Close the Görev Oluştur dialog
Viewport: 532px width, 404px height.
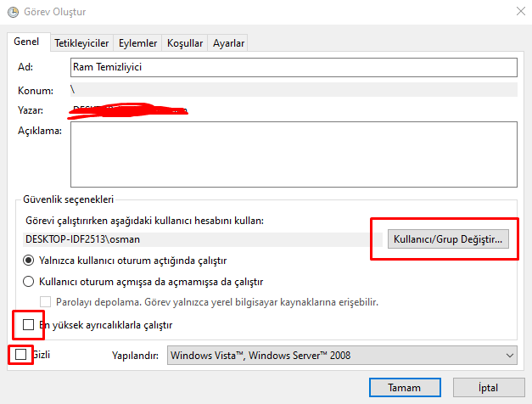[520, 11]
